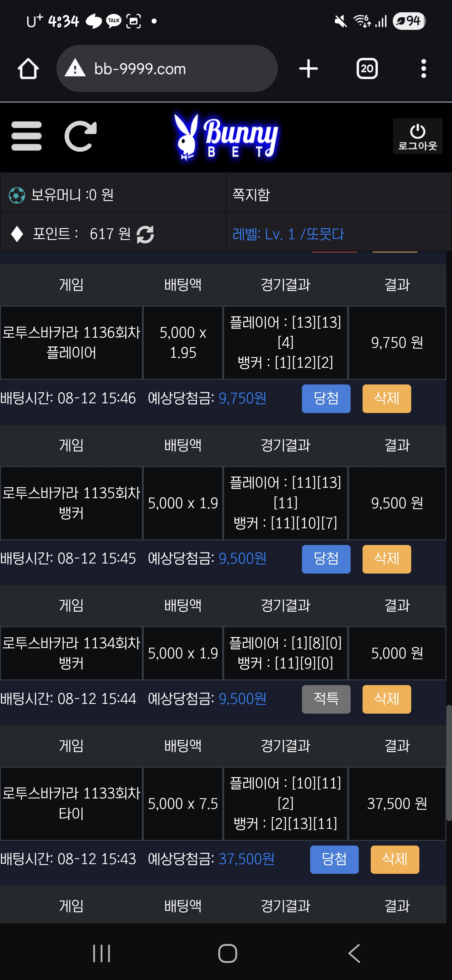The image size is (452, 980).
Task: Tap the Android back navigation button
Action: pyautogui.click(x=354, y=953)
